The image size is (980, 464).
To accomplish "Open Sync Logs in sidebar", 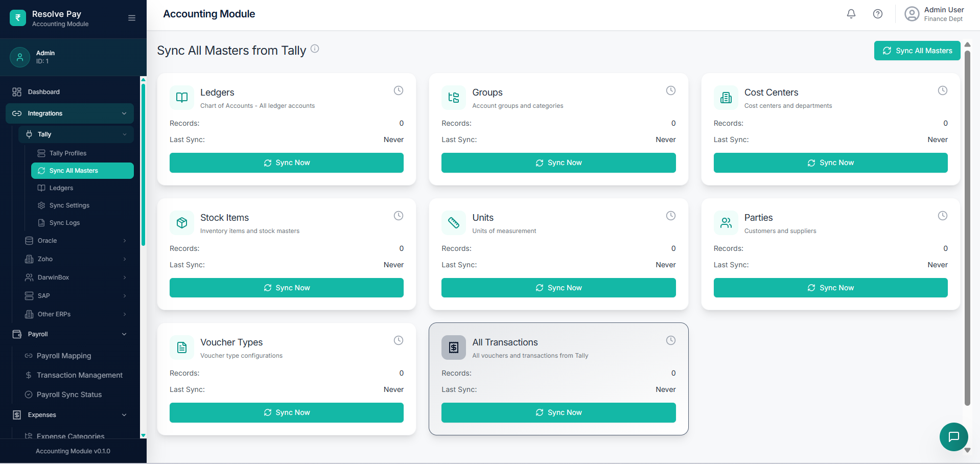I will pos(82,223).
